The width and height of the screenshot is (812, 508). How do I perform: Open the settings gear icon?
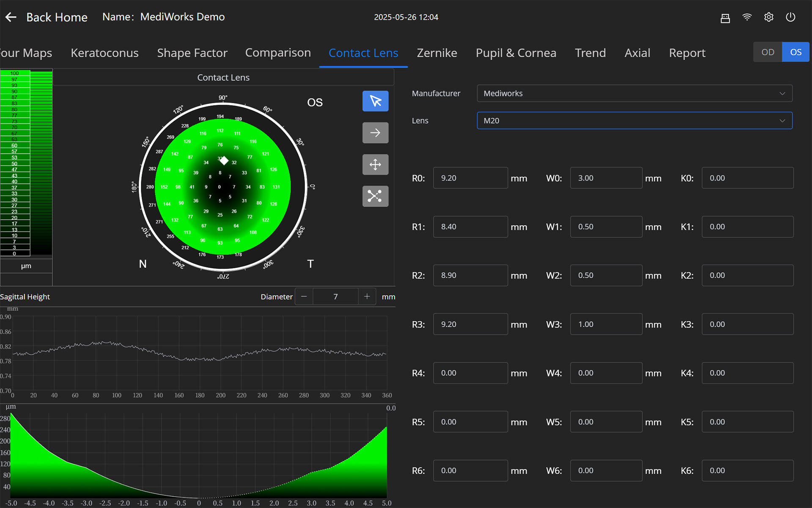pos(768,17)
